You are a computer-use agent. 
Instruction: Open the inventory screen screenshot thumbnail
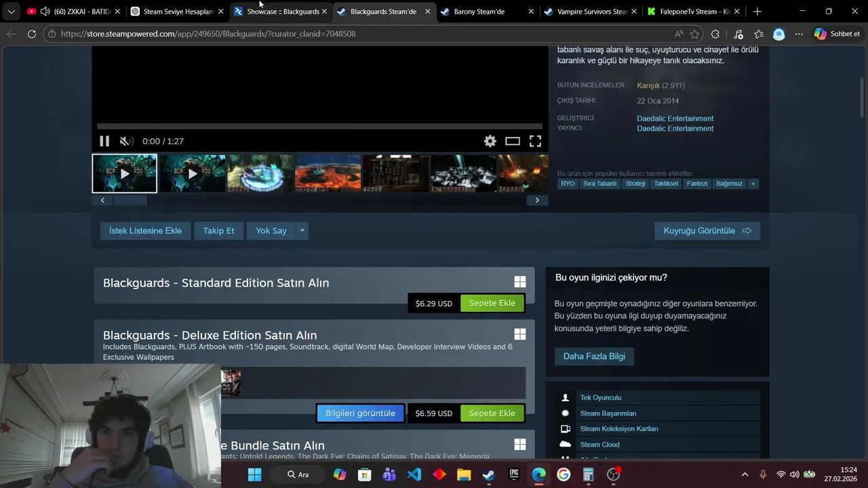pos(396,174)
